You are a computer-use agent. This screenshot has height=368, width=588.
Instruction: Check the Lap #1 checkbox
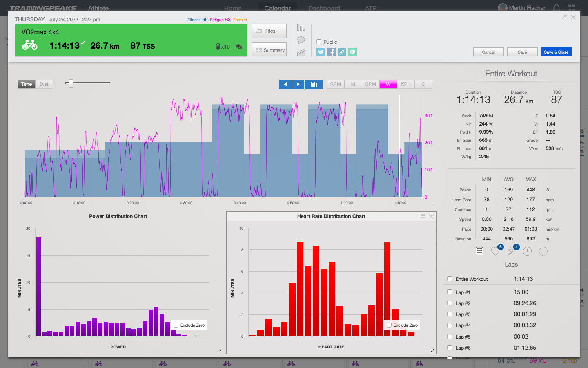coord(450,292)
